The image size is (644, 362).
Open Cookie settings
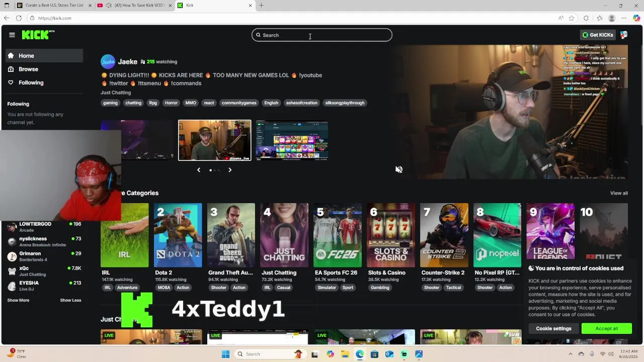[x=553, y=328]
